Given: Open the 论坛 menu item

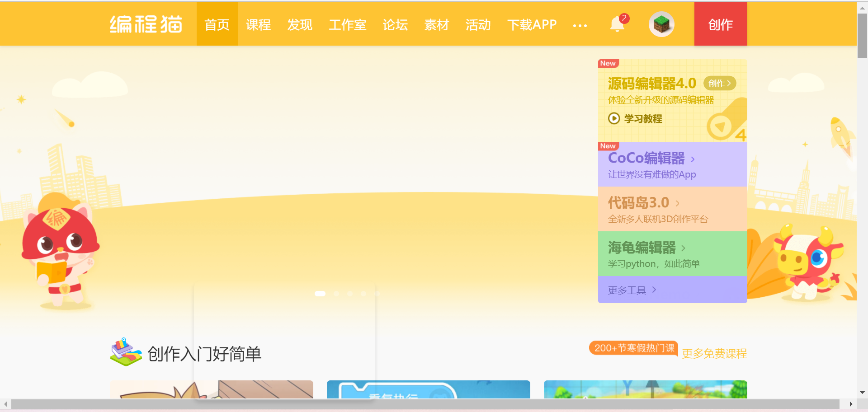Looking at the screenshot, I should (x=395, y=24).
